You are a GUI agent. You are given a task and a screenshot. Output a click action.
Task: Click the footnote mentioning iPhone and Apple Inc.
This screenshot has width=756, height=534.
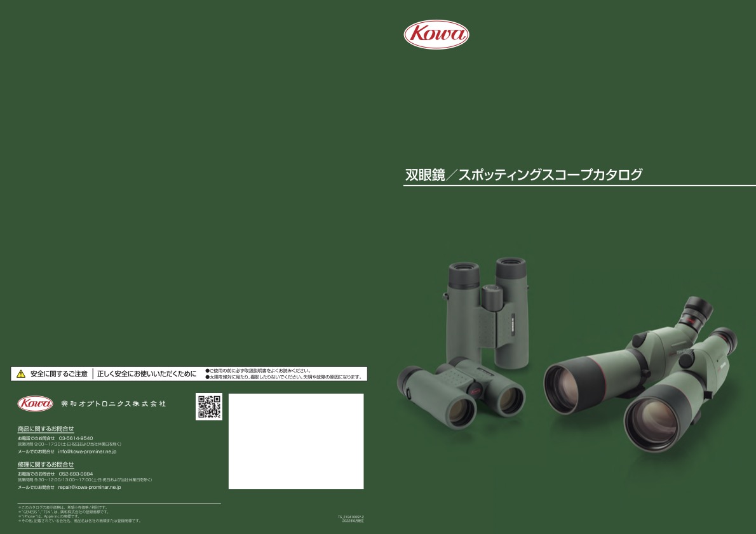click(49, 516)
